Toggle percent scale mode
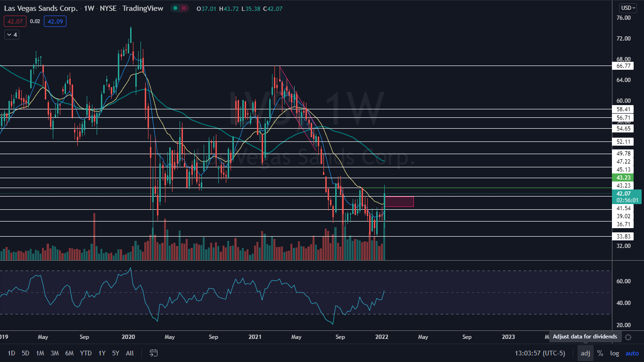This screenshot has height=362, width=644. pos(600,353)
